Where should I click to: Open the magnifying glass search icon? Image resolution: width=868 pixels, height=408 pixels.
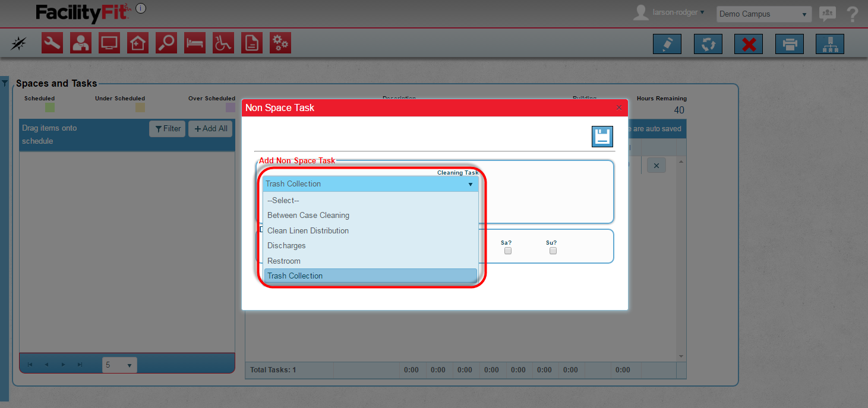(x=166, y=43)
